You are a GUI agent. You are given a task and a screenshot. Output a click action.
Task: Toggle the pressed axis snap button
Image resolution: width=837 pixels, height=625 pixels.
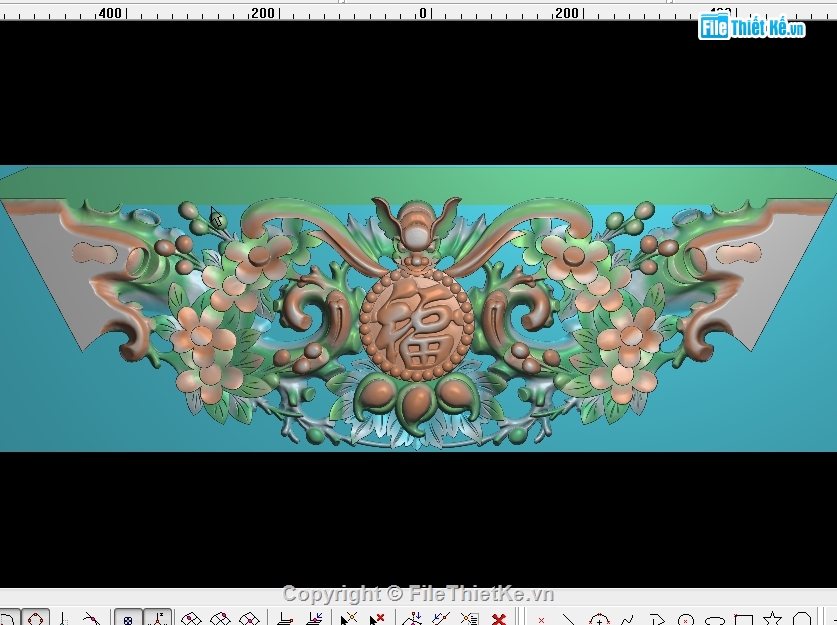point(158,620)
